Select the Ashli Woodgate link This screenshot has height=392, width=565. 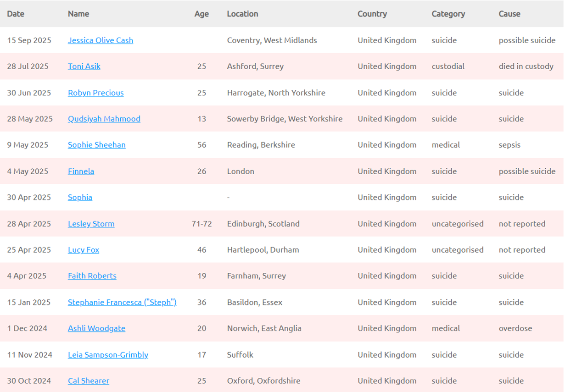pyautogui.click(x=96, y=329)
